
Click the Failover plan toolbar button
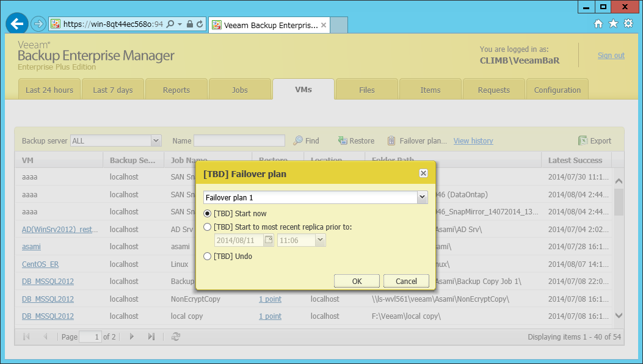pos(417,140)
